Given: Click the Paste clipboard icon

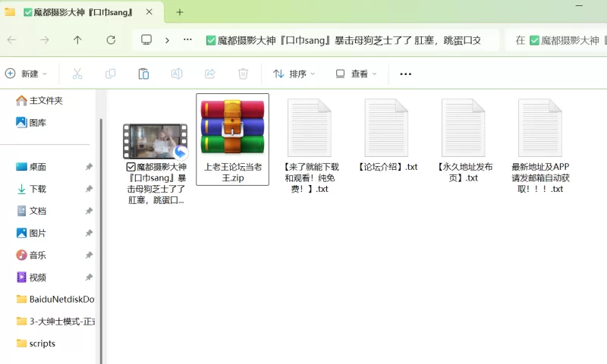Looking at the screenshot, I should [143, 74].
